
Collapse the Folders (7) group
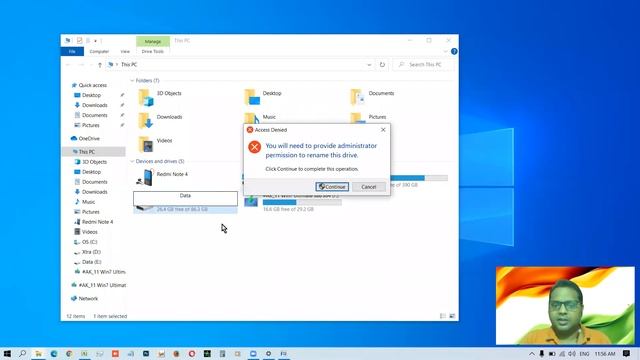pyautogui.click(x=132, y=81)
